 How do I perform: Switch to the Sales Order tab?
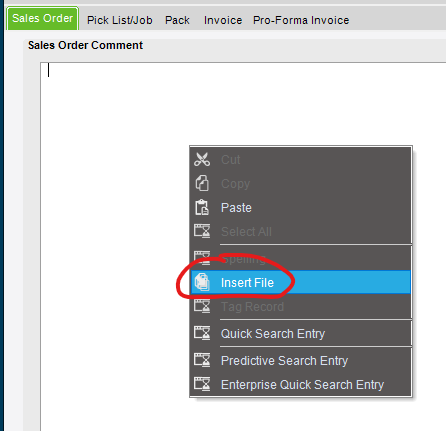click(x=43, y=18)
